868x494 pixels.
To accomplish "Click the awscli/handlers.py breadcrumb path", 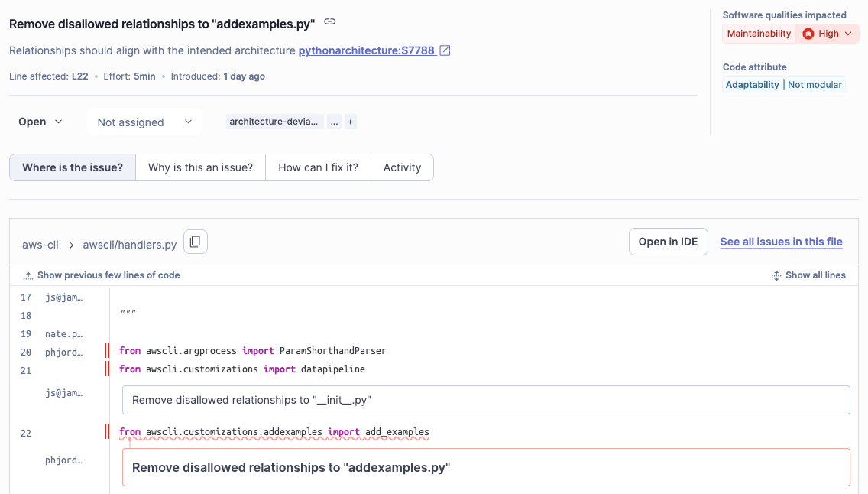I will tap(130, 245).
